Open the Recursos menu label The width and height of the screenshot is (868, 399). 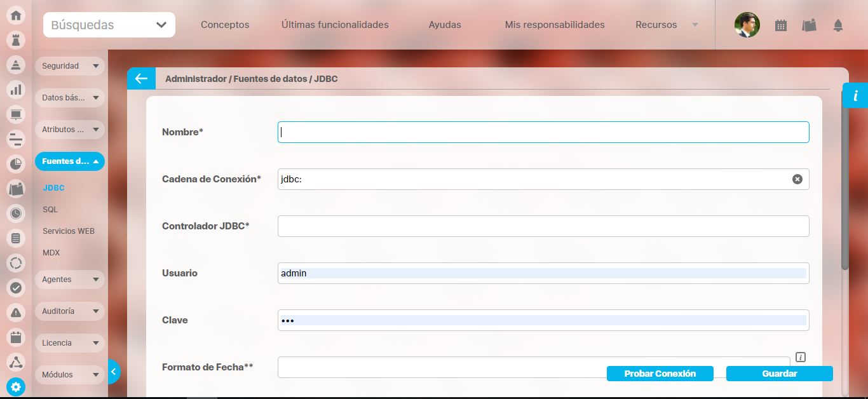click(x=656, y=25)
